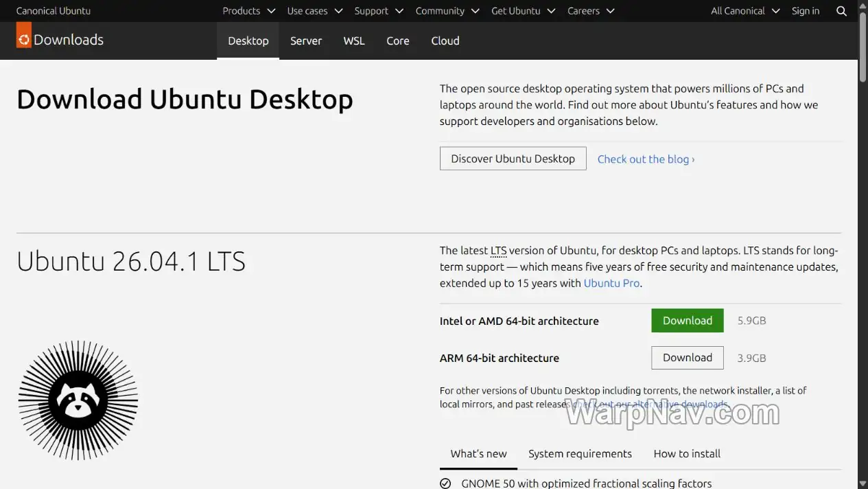Open the Core tab
This screenshot has height=489, width=868.
click(x=398, y=41)
